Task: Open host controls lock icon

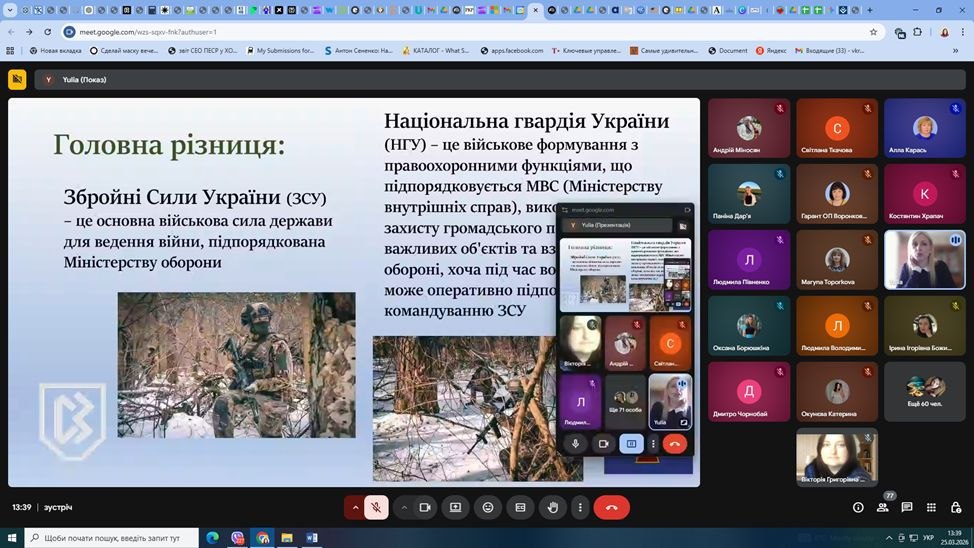Action: click(956, 508)
